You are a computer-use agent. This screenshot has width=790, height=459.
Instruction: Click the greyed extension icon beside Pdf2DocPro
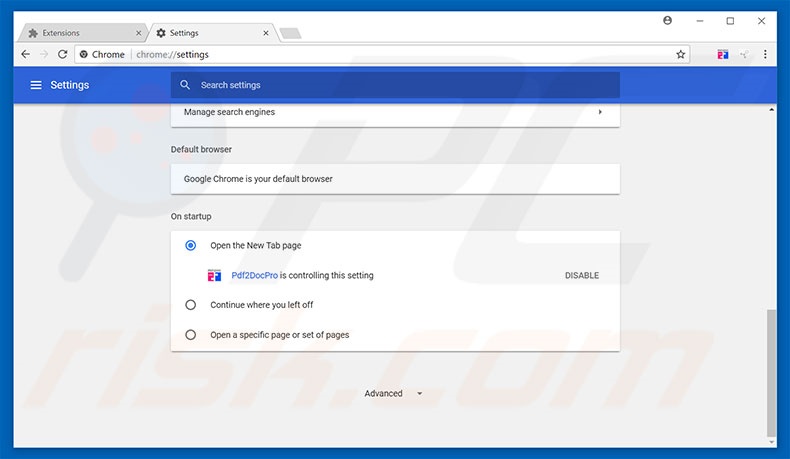744,54
